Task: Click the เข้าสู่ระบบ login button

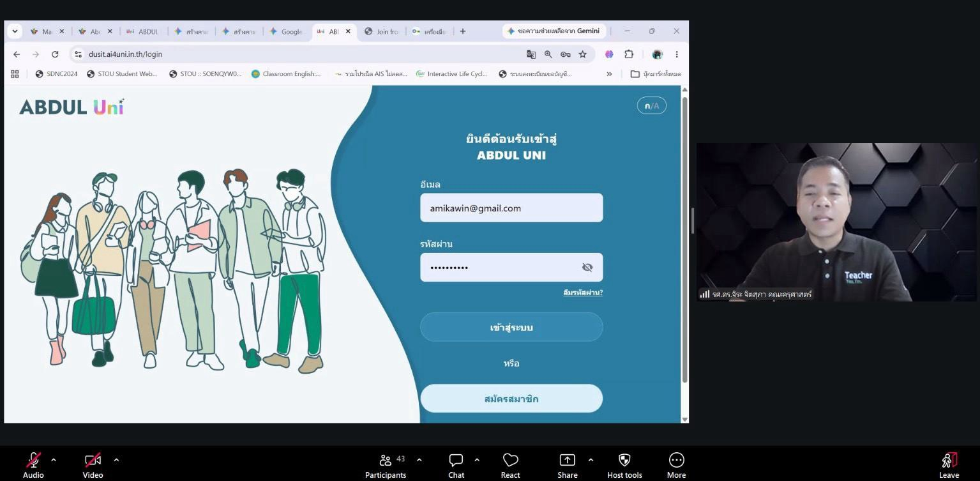Action: coord(511,327)
